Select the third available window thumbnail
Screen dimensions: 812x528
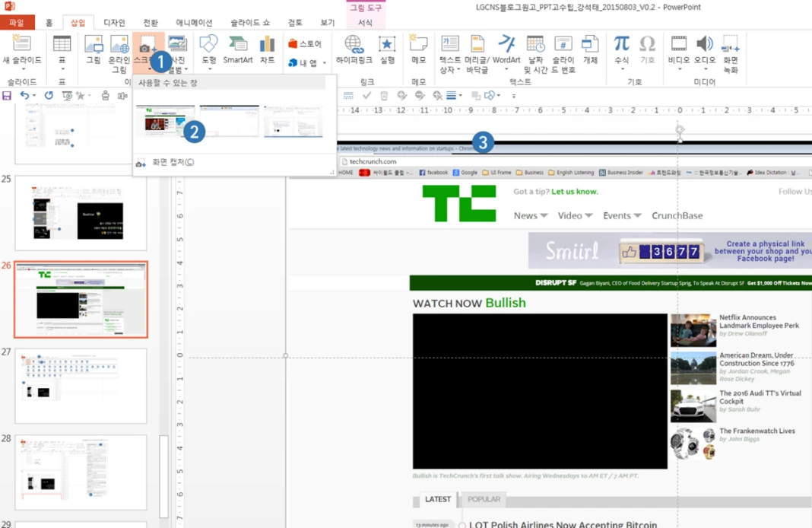click(x=293, y=122)
